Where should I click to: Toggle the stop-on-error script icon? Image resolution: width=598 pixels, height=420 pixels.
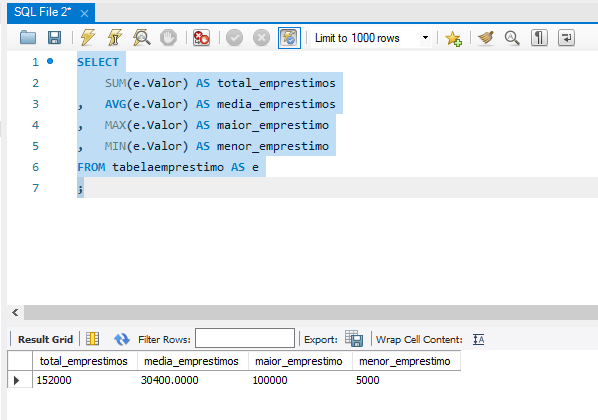click(201, 38)
